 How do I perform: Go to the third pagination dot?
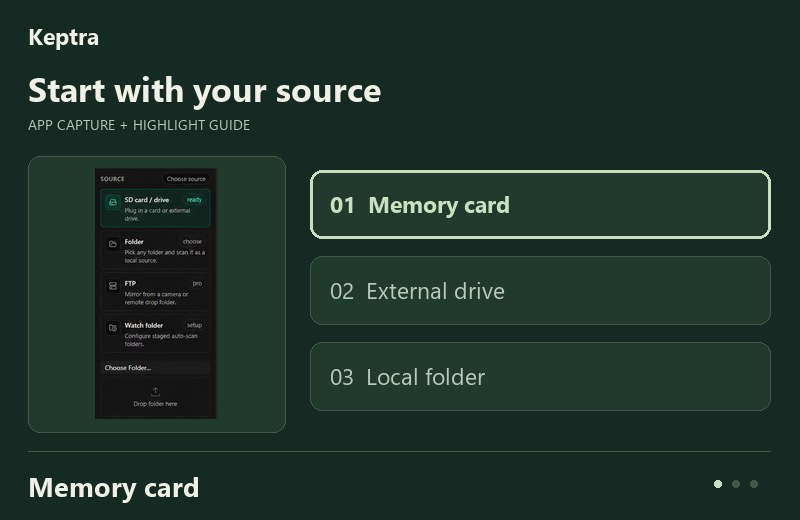coord(754,484)
